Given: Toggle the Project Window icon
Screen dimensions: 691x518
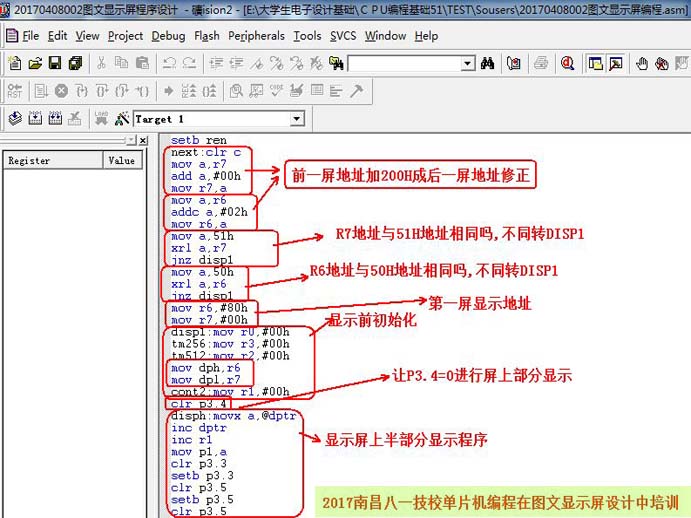Looking at the screenshot, I should [596, 63].
